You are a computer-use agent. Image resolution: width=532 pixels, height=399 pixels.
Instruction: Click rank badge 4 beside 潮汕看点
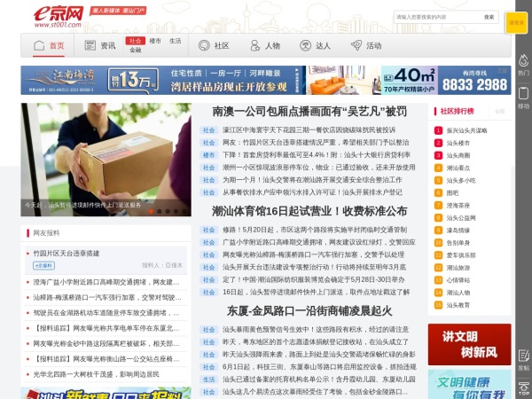click(x=438, y=168)
